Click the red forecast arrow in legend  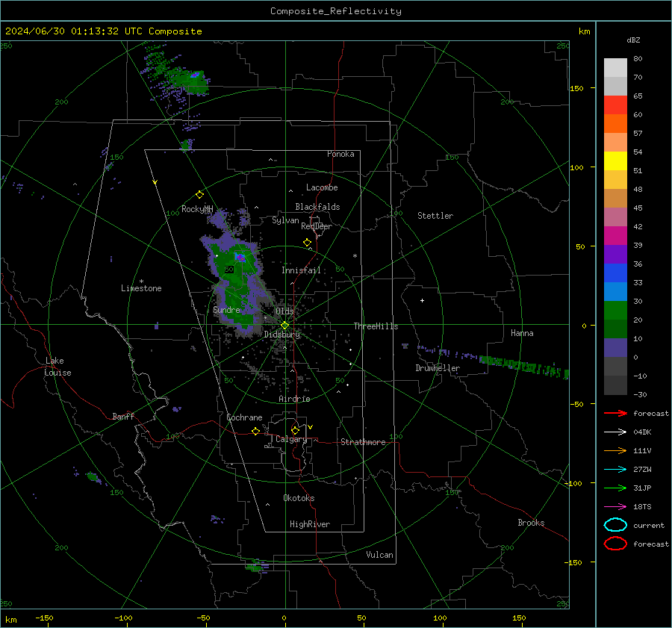click(615, 413)
